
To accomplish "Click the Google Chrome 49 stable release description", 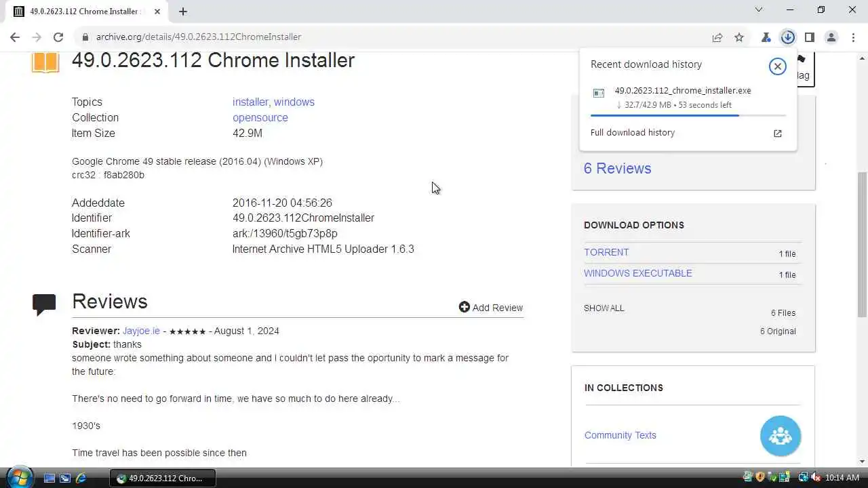I will pos(197,161).
